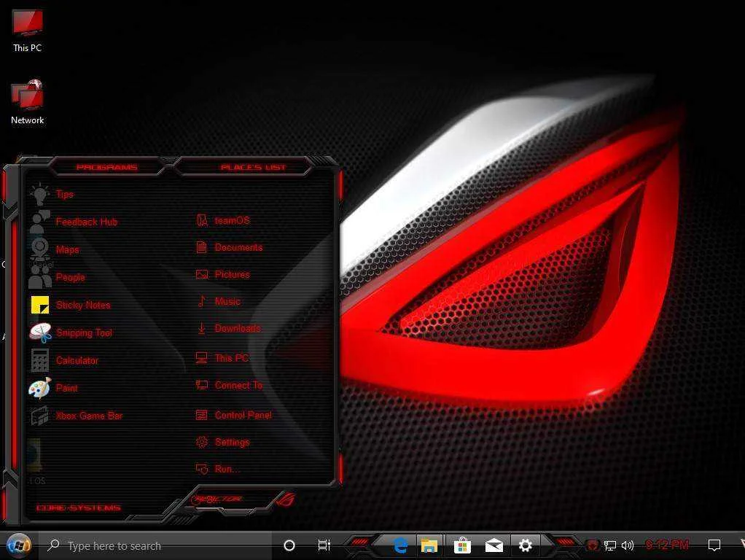The height and width of the screenshot is (560, 745).
Task: Click the volume speaker tray icon
Action: pyautogui.click(x=628, y=545)
